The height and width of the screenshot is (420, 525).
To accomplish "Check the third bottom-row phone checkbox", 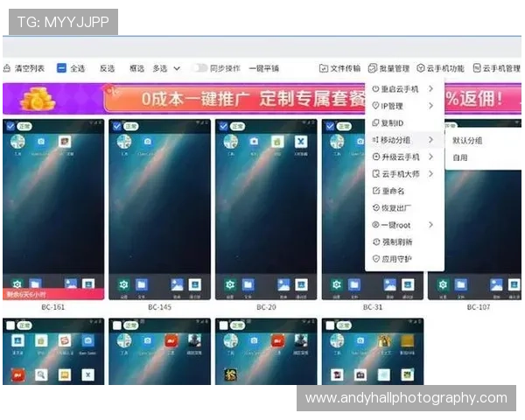I will (223, 325).
